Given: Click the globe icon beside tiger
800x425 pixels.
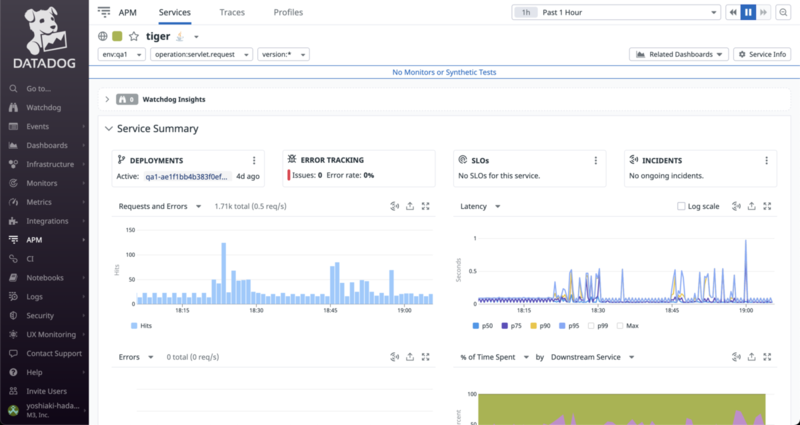Looking at the screenshot, I should click(x=103, y=36).
